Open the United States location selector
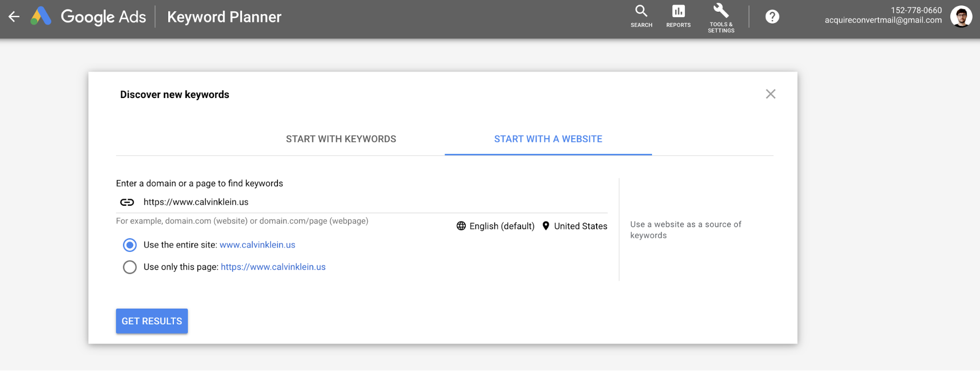The image size is (980, 371). pos(580,226)
